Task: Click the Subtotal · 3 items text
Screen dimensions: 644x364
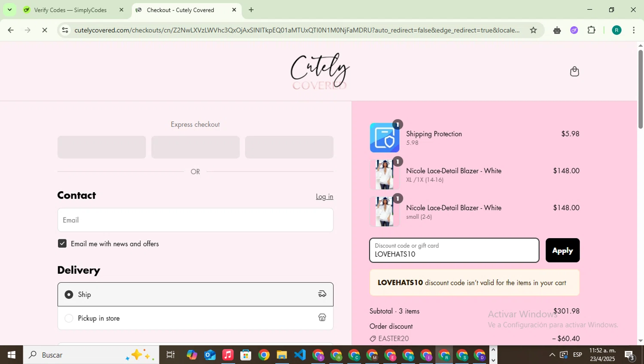Action: point(395,311)
